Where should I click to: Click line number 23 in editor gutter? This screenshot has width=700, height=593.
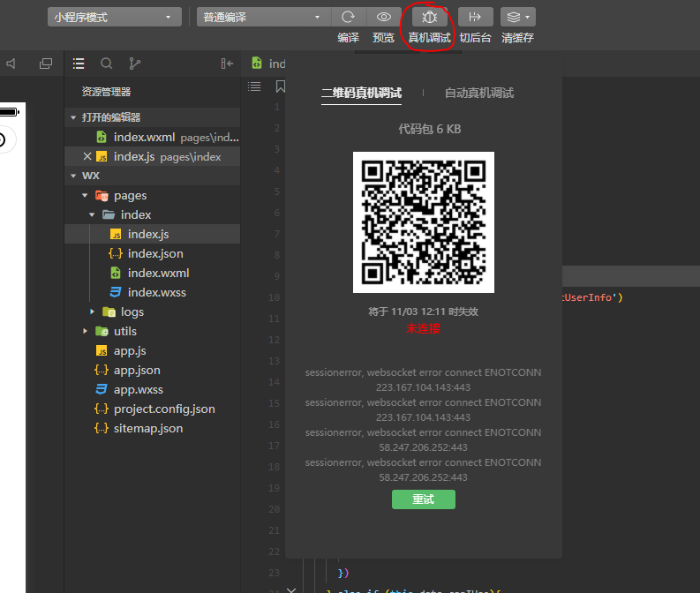pyautogui.click(x=275, y=573)
